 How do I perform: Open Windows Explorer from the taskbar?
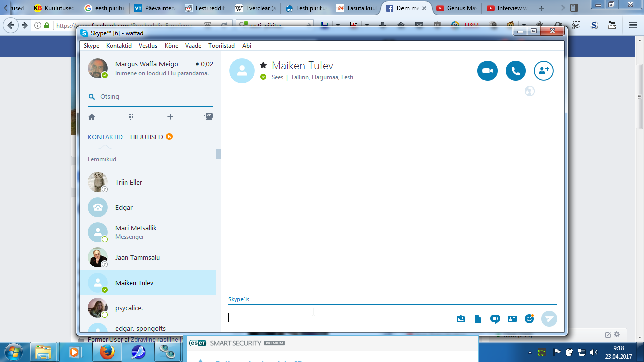44,352
